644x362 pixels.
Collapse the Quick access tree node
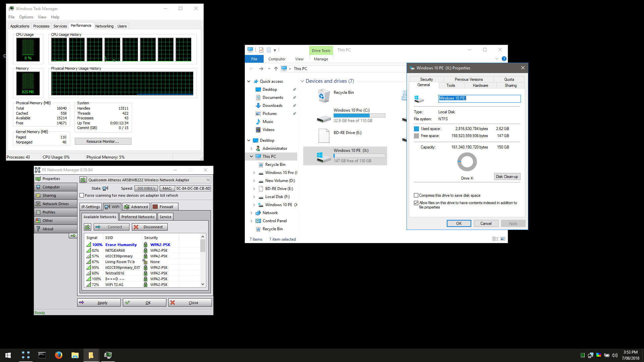pyautogui.click(x=249, y=81)
